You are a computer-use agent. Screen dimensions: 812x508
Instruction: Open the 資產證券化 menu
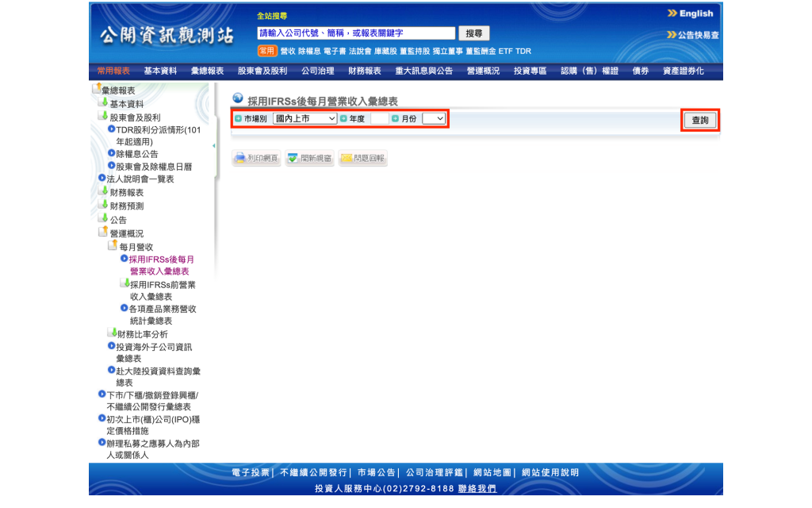click(x=684, y=71)
